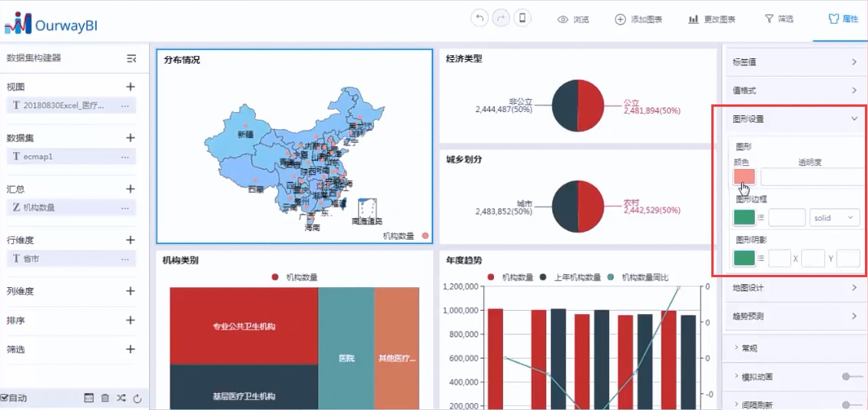This screenshot has height=410, width=868.
Task: Select the 属性 properties tab
Action: (843, 19)
